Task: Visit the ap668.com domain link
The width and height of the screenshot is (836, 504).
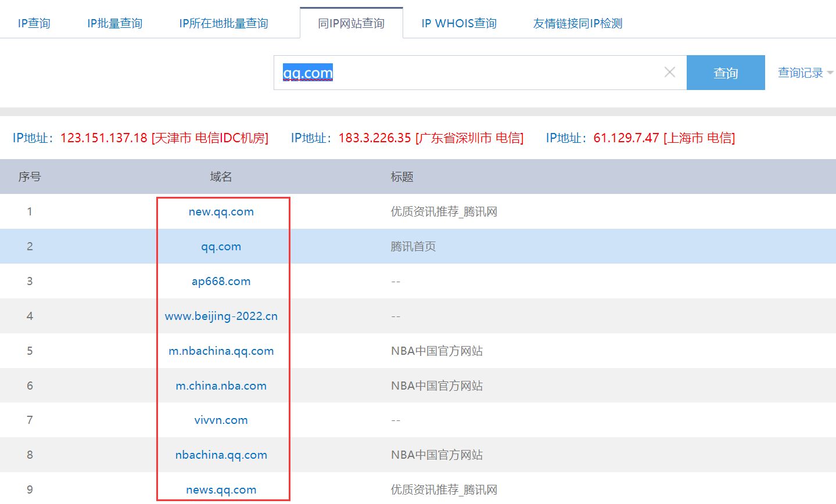Action: 221,281
